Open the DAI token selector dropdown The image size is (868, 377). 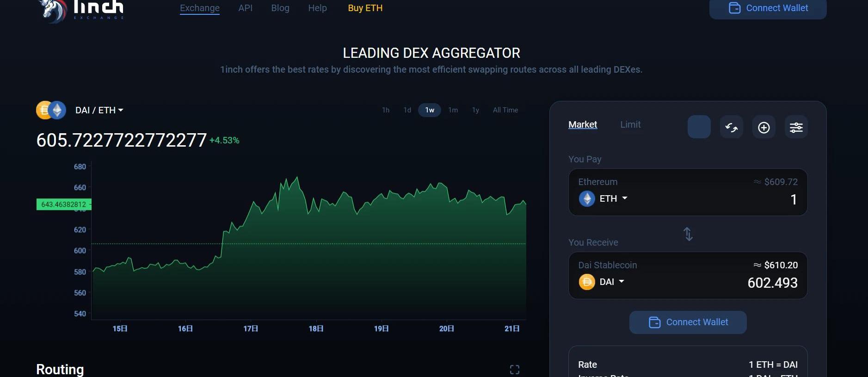pyautogui.click(x=612, y=282)
